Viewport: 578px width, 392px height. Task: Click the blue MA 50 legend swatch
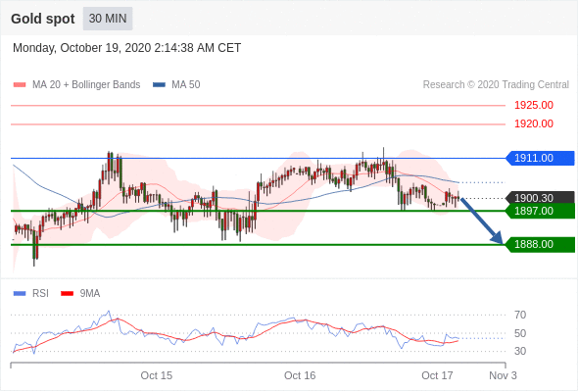coord(159,85)
